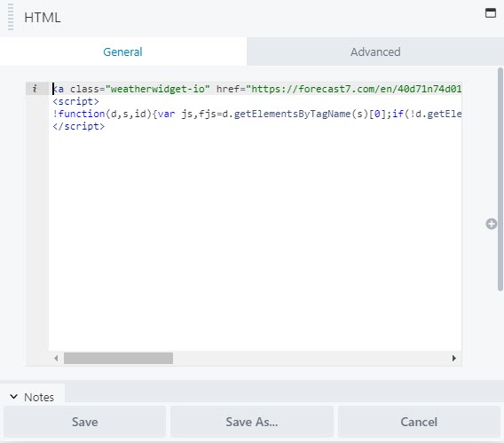Click the panel drag handle beside HTML title
Image resolution: width=504 pixels, height=443 pixels.
pyautogui.click(x=11, y=17)
